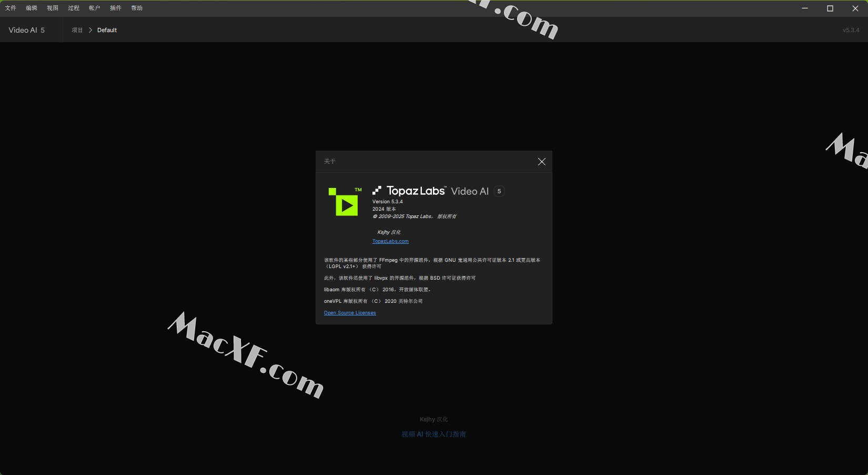Open the 帮助 menu

137,8
